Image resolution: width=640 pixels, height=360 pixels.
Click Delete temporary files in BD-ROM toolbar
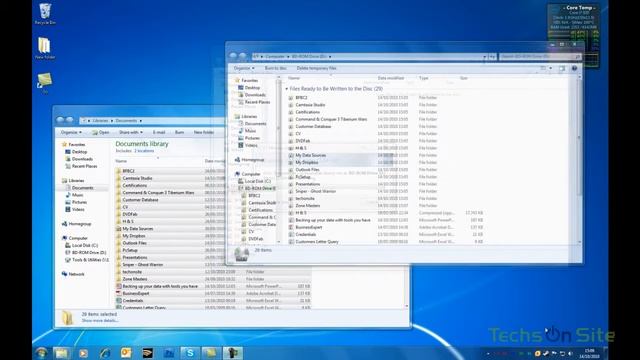316,68
